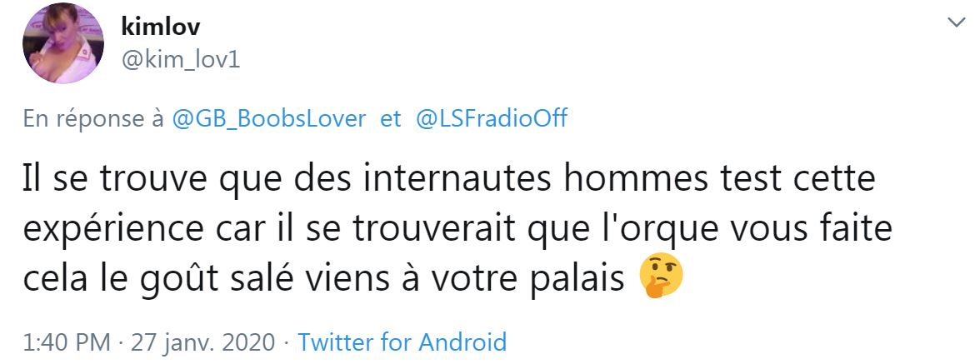Click kimlov's profile avatar picture
Image resolution: width=980 pixels, height=364 pixels.
point(62,43)
